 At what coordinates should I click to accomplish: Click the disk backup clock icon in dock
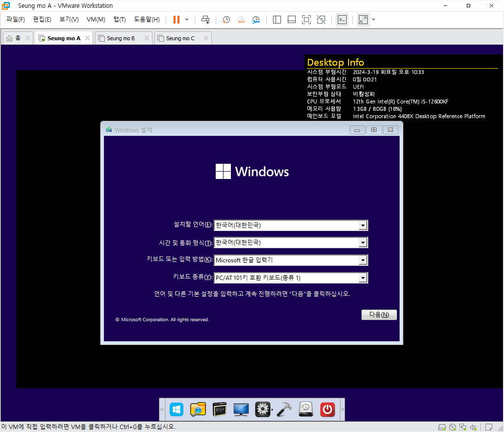(305, 409)
